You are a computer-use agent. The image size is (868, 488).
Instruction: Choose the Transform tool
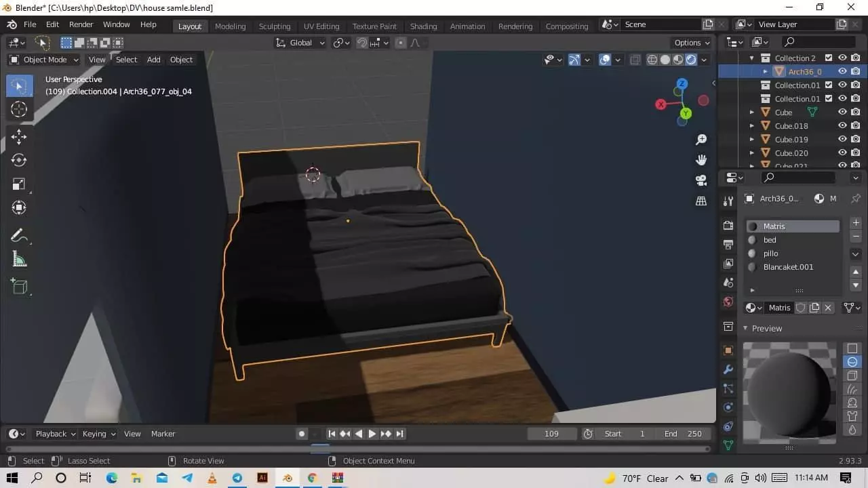pos(19,208)
